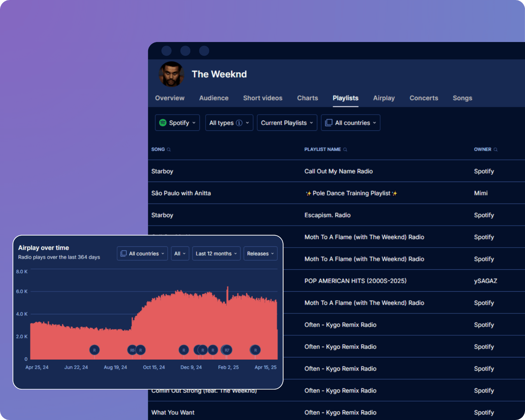Switch to the Concerts tab

[x=423, y=98]
